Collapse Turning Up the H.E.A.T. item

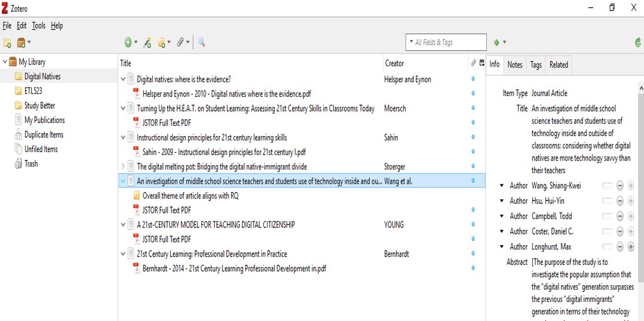click(123, 108)
